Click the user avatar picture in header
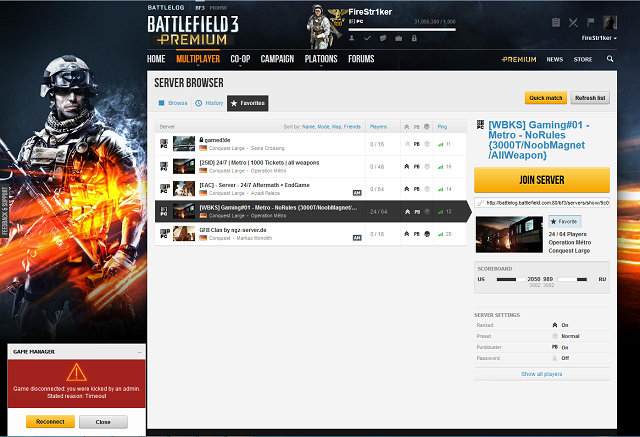 [x=610, y=22]
